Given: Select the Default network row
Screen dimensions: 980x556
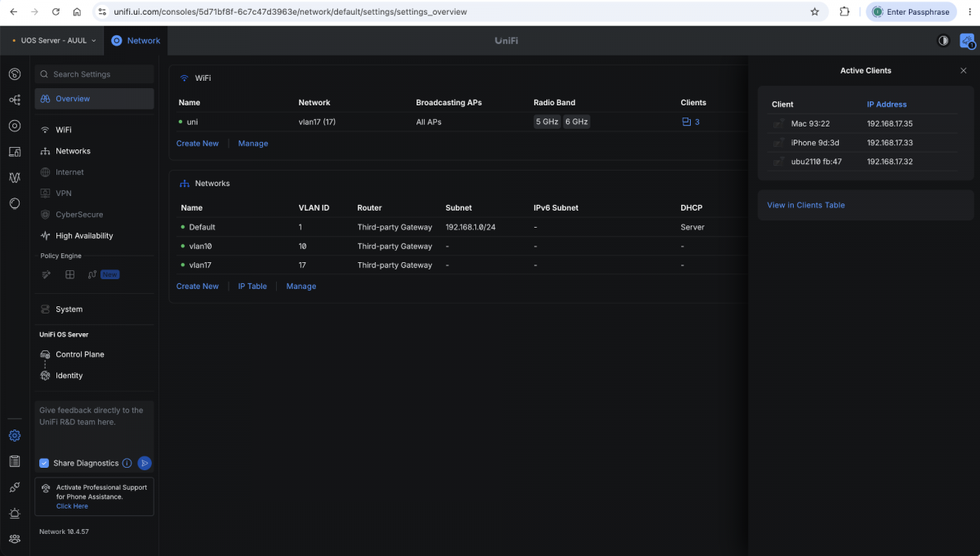Looking at the screenshot, I should pyautogui.click(x=457, y=227).
